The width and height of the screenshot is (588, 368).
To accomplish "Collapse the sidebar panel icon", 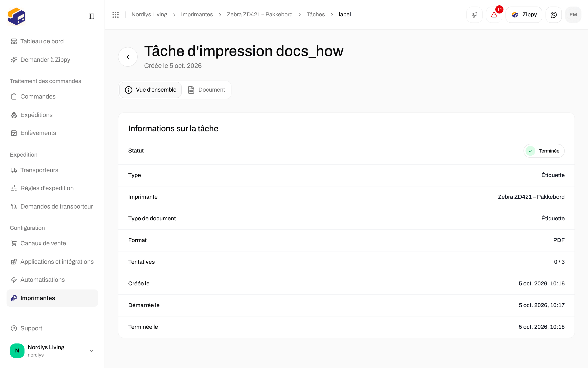I will (91, 16).
